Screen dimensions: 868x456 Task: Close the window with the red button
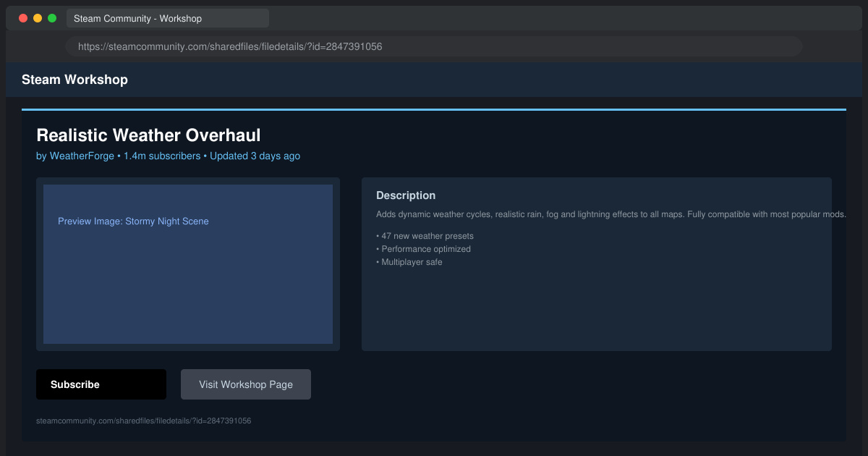(x=23, y=18)
